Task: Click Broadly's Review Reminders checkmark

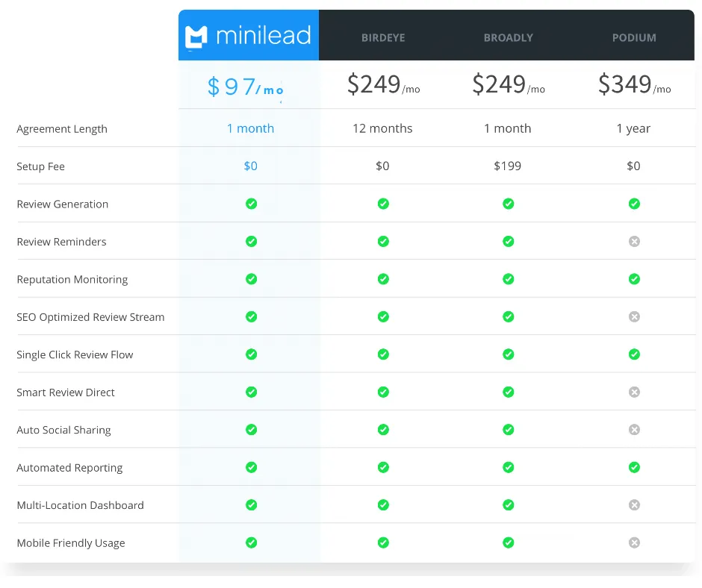Action: tap(508, 241)
